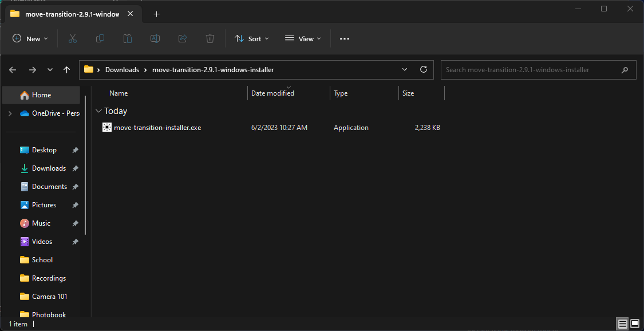
Task: Click the back navigation arrow
Action: click(12, 69)
